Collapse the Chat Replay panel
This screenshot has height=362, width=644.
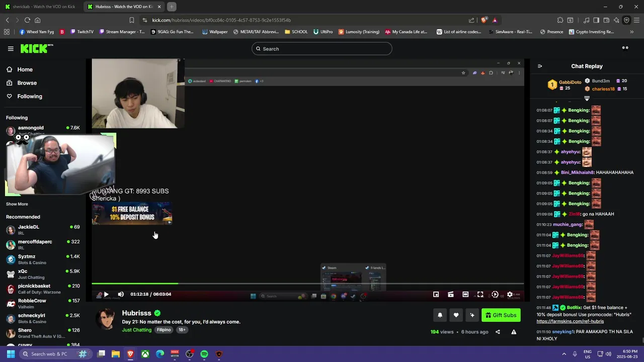(540, 66)
